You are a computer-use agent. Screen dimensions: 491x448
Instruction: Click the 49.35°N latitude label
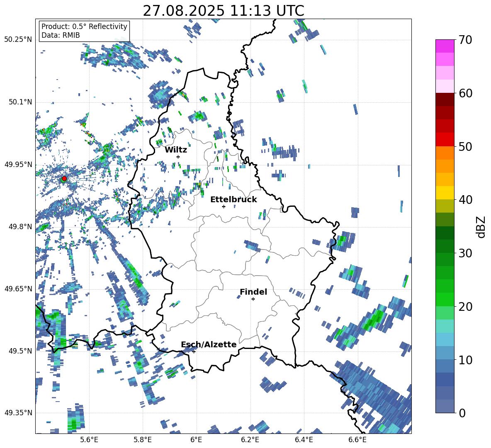click(18, 413)
